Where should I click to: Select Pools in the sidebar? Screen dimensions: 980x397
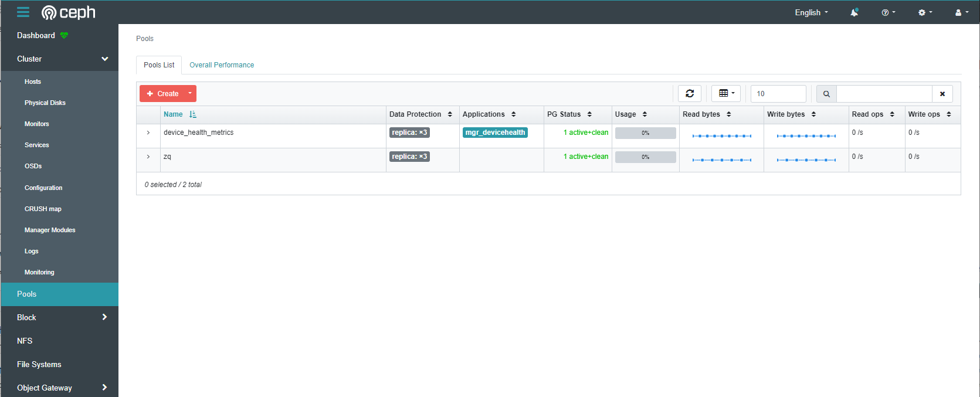[x=59, y=294]
